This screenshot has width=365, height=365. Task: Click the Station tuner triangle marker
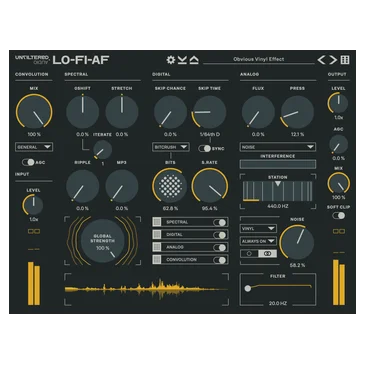click(x=277, y=184)
